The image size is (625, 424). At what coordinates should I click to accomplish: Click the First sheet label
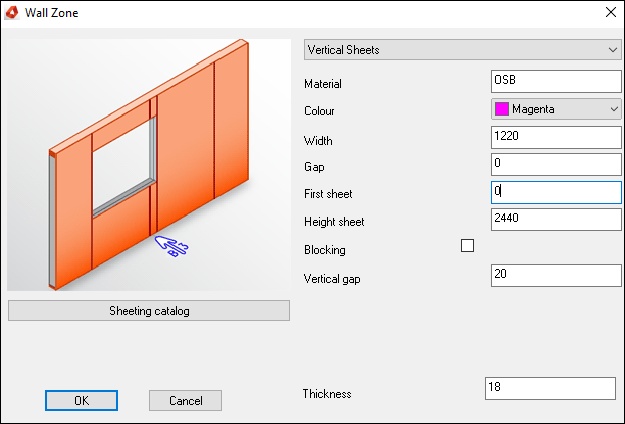pos(328,194)
